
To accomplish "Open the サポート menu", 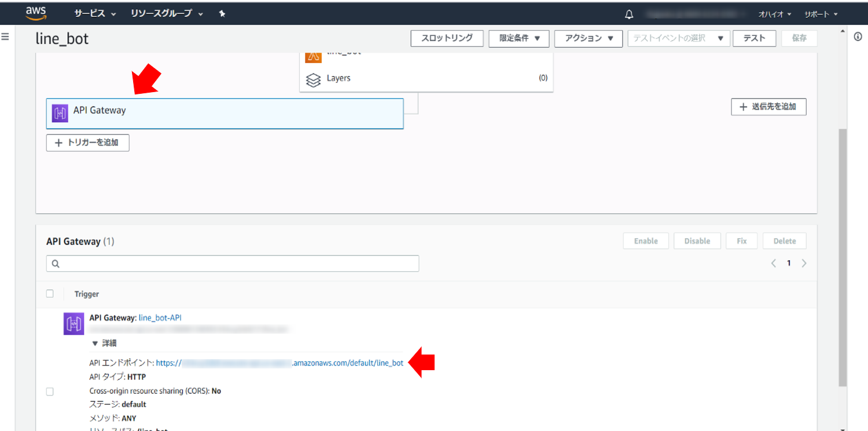I will (x=821, y=14).
